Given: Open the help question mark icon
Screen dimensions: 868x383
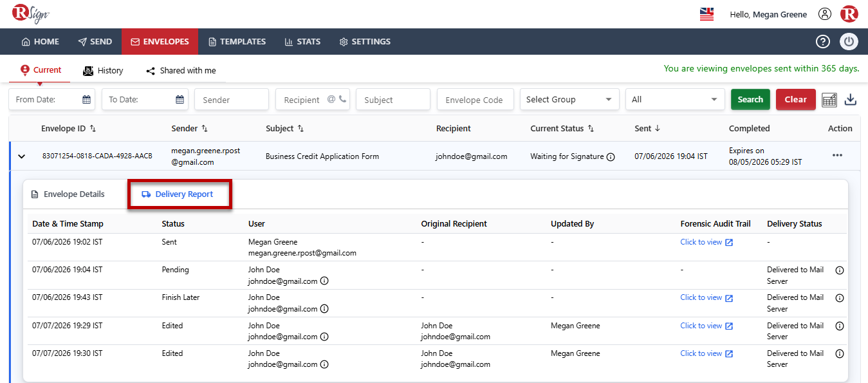Looking at the screenshot, I should pyautogui.click(x=822, y=42).
